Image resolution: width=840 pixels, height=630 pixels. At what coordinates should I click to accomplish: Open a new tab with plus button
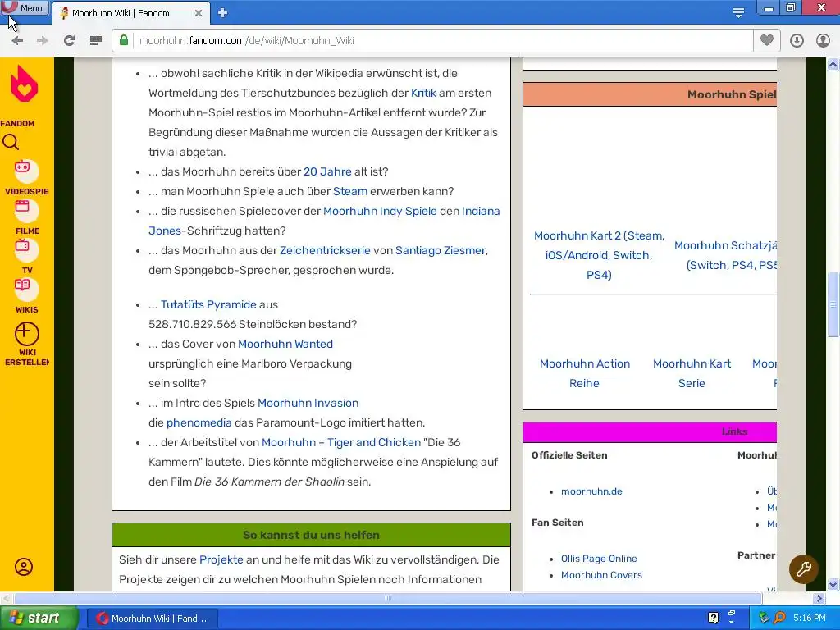223,13
